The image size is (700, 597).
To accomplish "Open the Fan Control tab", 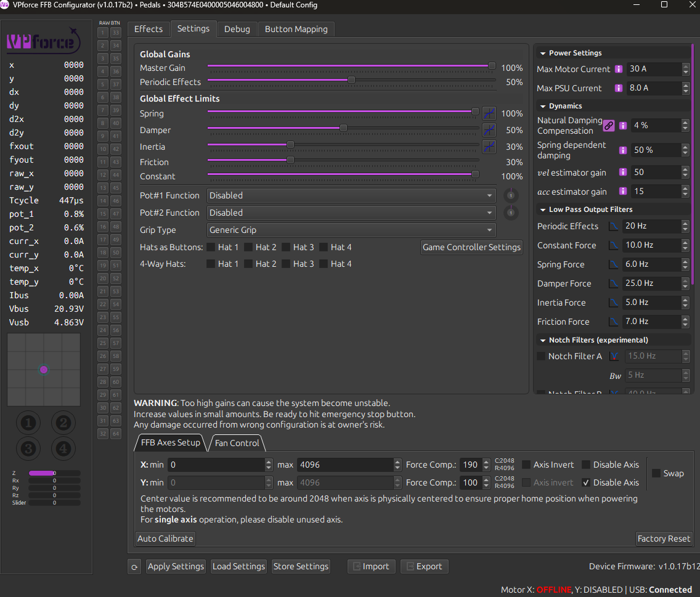I will 237,443.
